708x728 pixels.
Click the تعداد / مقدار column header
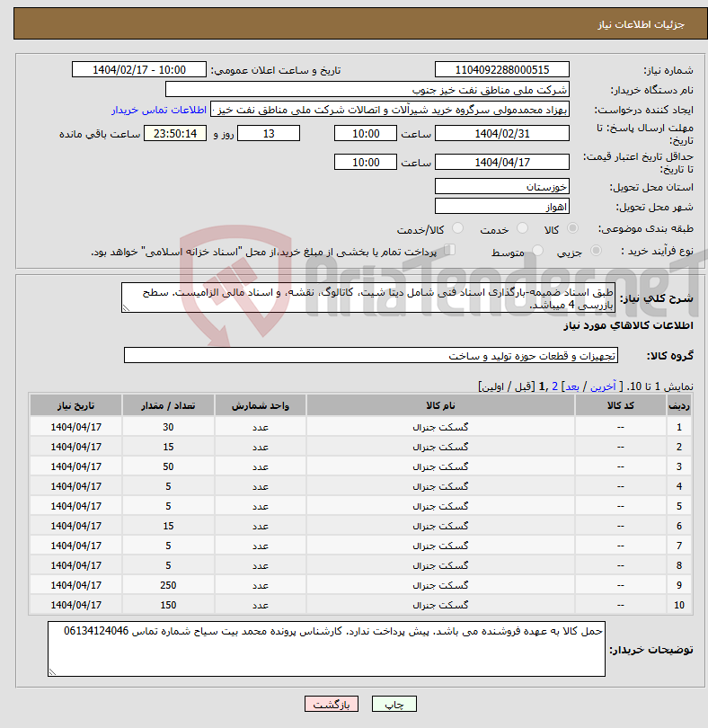tap(168, 405)
